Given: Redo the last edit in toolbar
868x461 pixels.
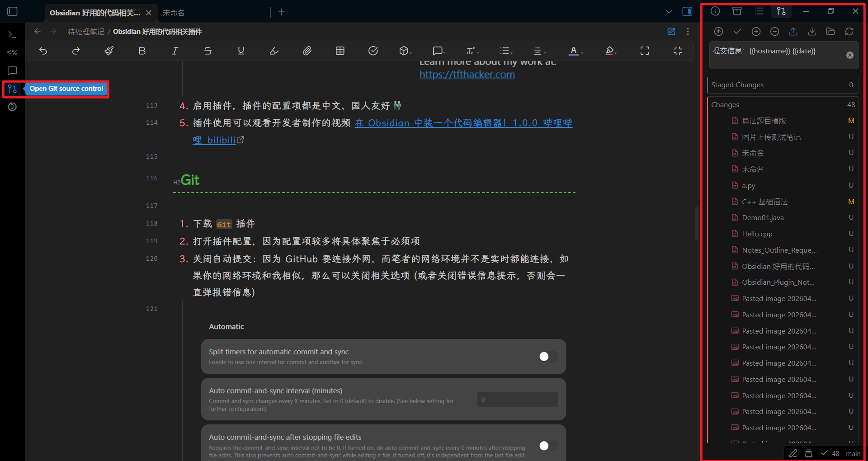Looking at the screenshot, I should pos(76,51).
